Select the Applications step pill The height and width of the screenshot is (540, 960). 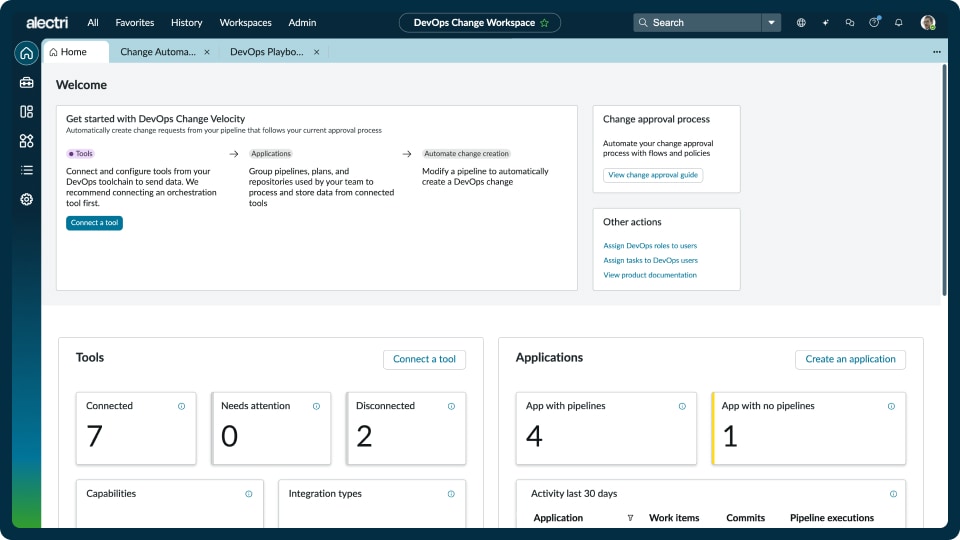click(x=271, y=154)
